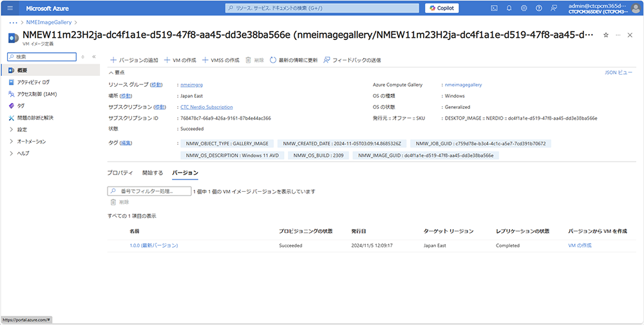
Task: Collapse the 要点 essentials section
Action: click(x=117, y=73)
